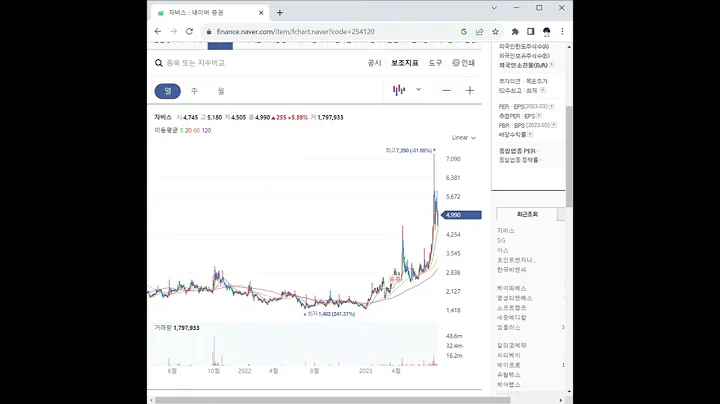
Task: Open 소프트캠프 in recent list
Action: point(512,308)
